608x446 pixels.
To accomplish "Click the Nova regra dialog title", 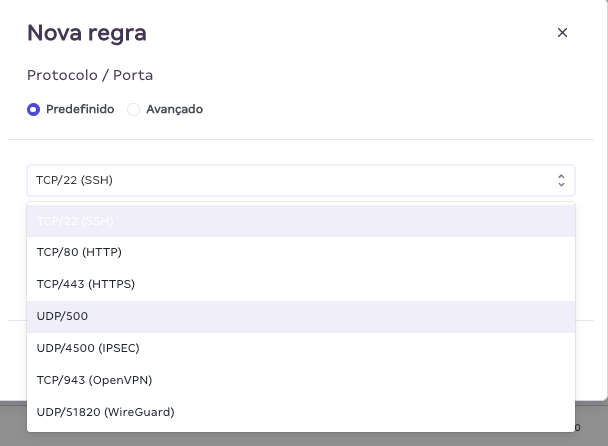I will 87,33.
